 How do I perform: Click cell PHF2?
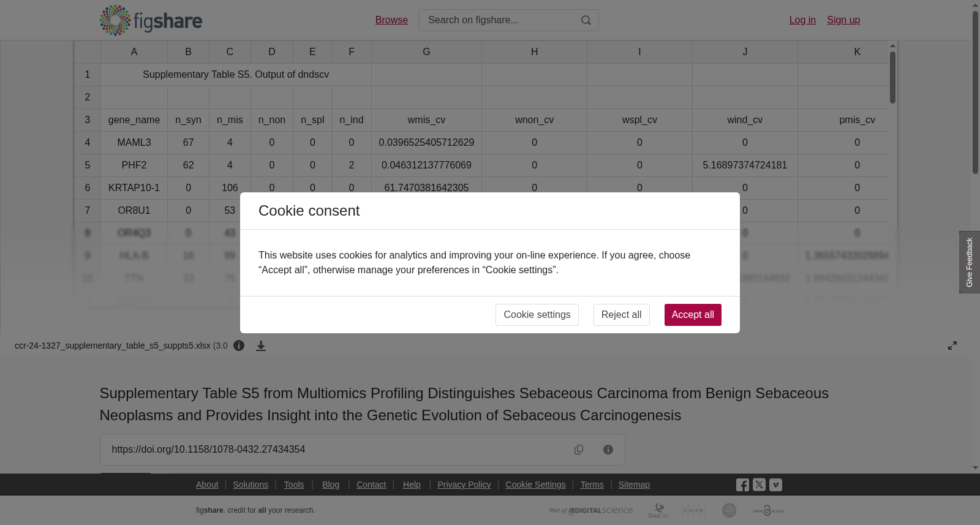point(134,165)
